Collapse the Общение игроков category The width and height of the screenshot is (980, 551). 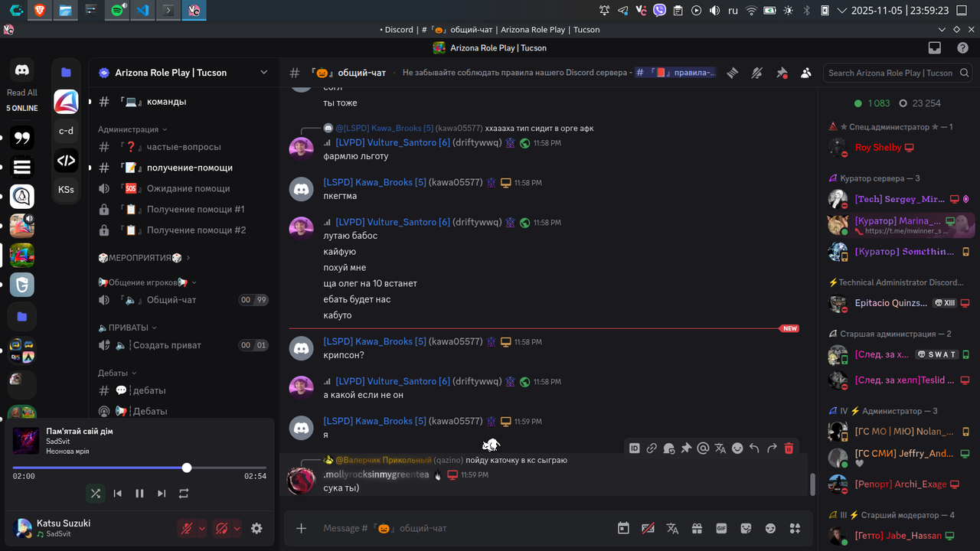click(147, 282)
